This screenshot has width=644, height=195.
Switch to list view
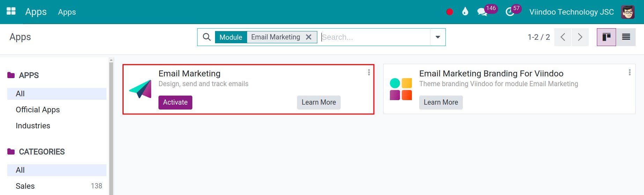coord(626,37)
